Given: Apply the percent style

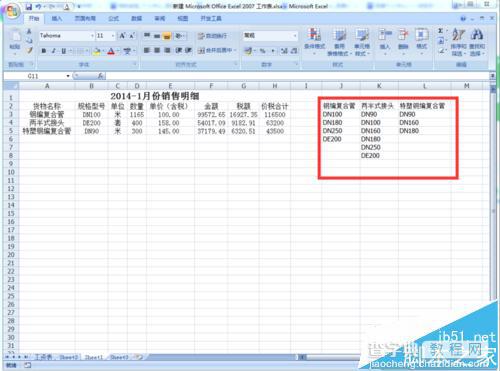Looking at the screenshot, I should pos(263,51).
